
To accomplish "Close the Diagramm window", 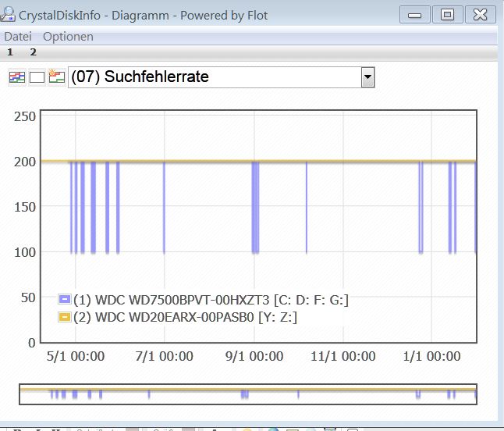I will click(x=481, y=15).
